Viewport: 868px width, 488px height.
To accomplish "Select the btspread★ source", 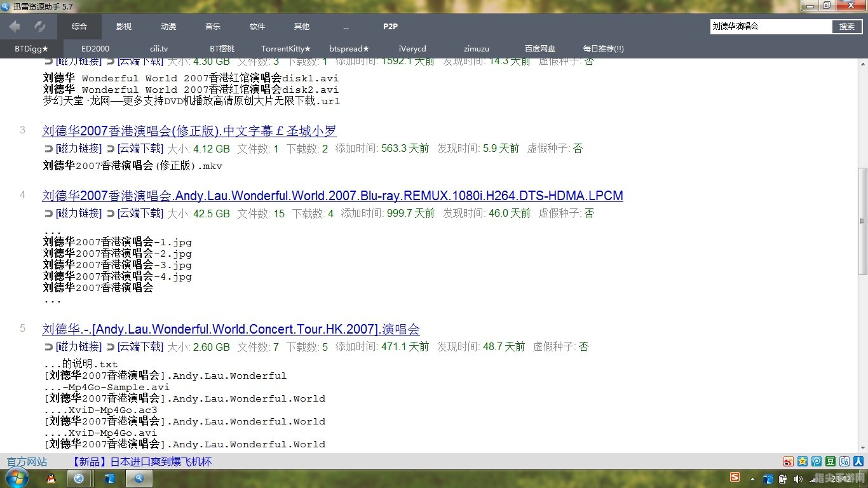I will coord(349,48).
